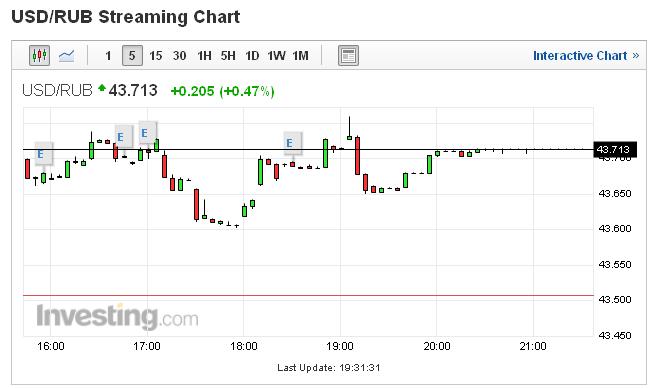Click the 18:00 time axis label
The image size is (649, 388).
pyautogui.click(x=244, y=346)
